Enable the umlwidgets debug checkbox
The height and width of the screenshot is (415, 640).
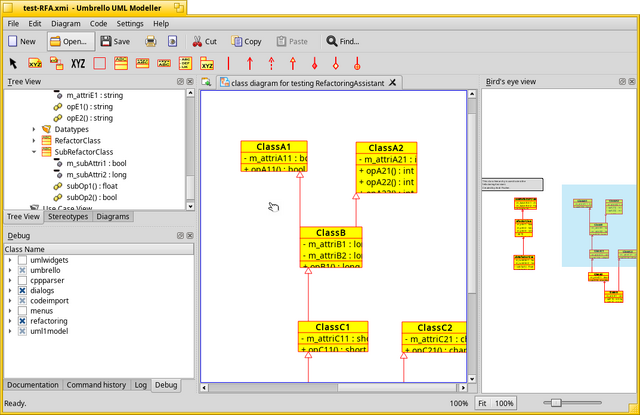(x=22, y=260)
